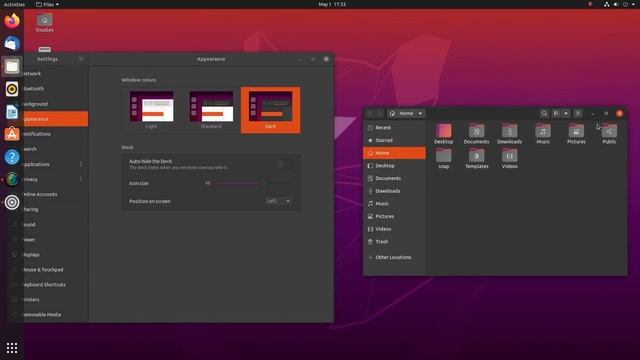The width and height of the screenshot is (640, 360).
Task: Open Ubuntu Software from the dock
Action: point(12,134)
